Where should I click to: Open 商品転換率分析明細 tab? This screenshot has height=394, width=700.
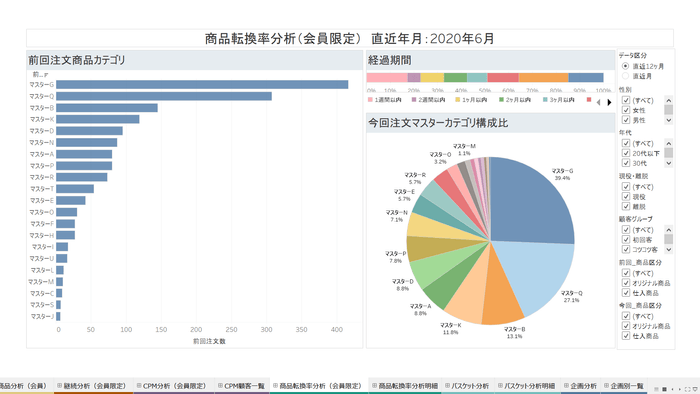coord(405,386)
